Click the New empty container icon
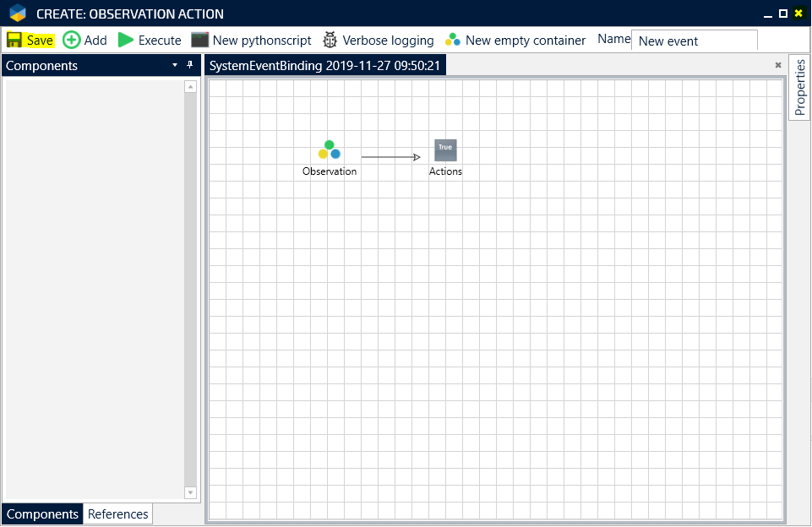812x527 pixels. pos(454,41)
